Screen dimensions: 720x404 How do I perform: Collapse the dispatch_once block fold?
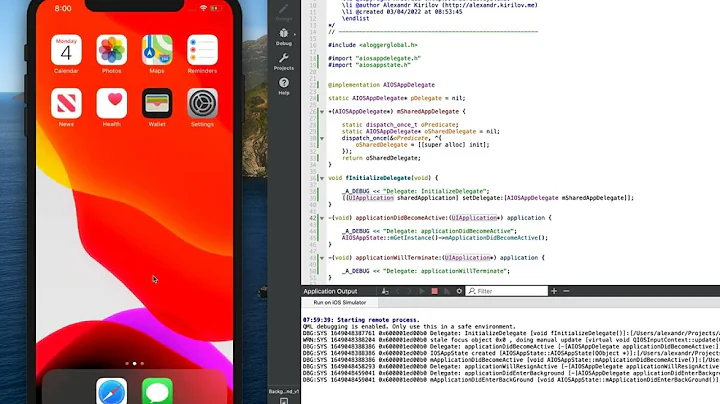[x=322, y=138]
